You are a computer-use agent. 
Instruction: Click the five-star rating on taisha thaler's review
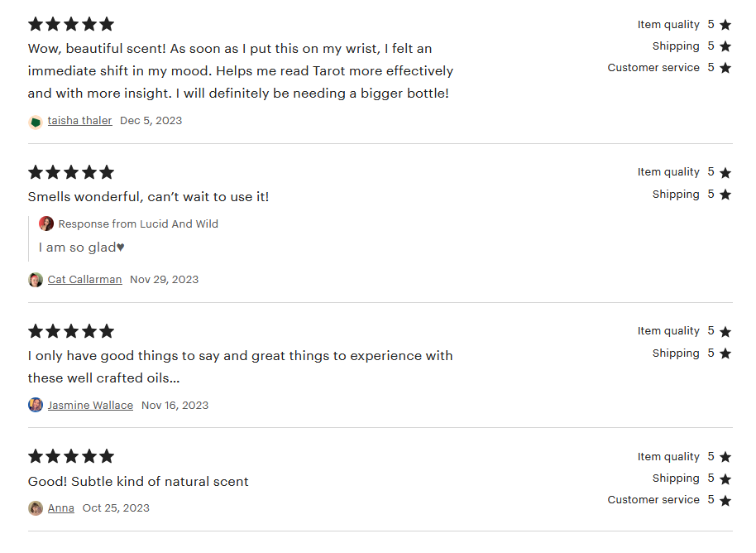click(71, 24)
